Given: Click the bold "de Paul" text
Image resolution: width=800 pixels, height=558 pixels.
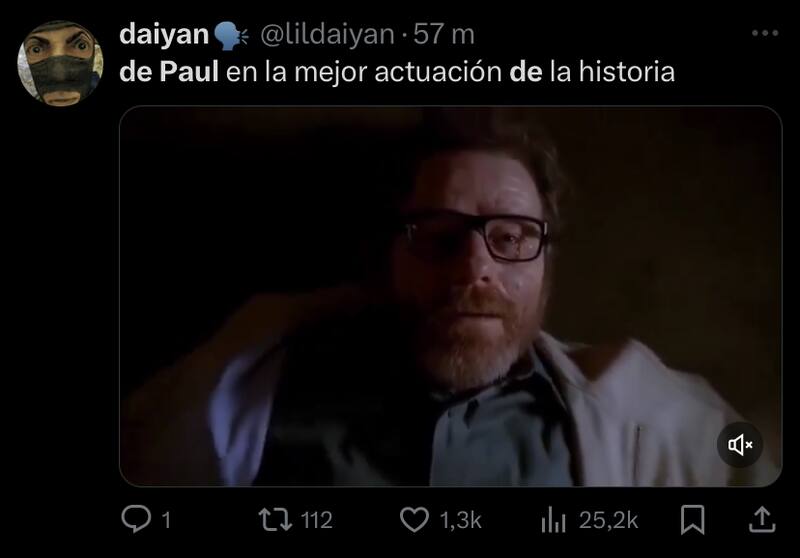Looking at the screenshot, I should click(169, 71).
